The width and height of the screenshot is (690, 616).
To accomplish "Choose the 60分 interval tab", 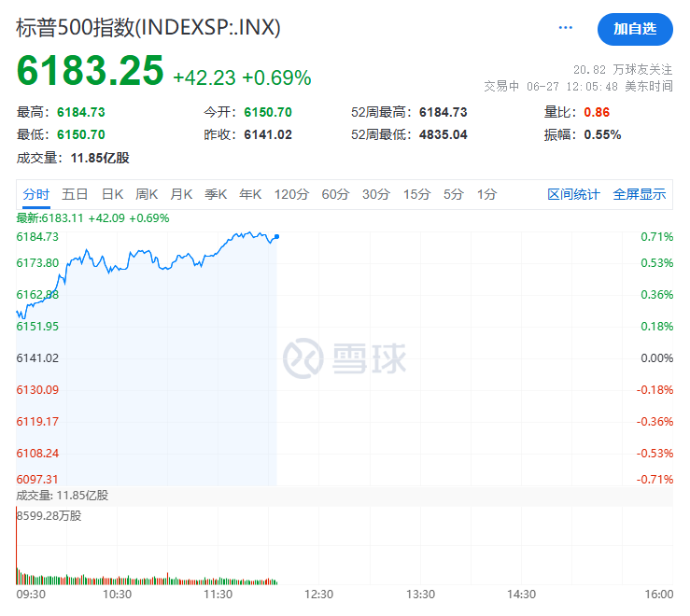I will 335,194.
